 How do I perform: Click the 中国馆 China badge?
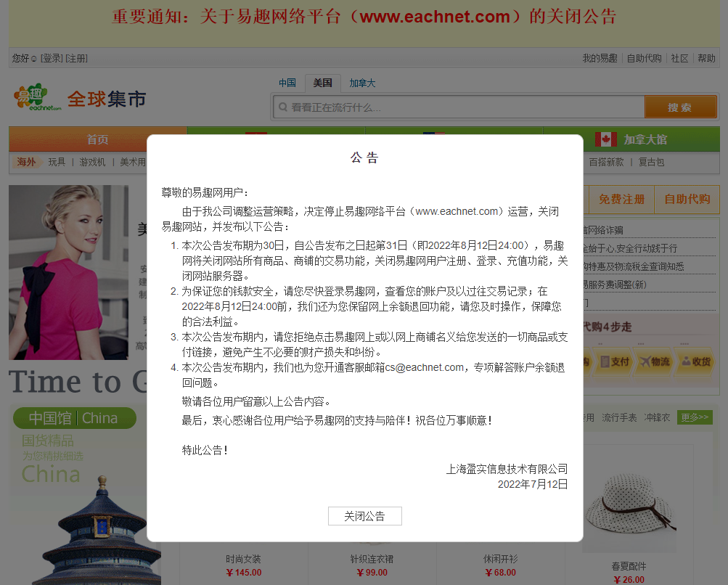(x=74, y=418)
